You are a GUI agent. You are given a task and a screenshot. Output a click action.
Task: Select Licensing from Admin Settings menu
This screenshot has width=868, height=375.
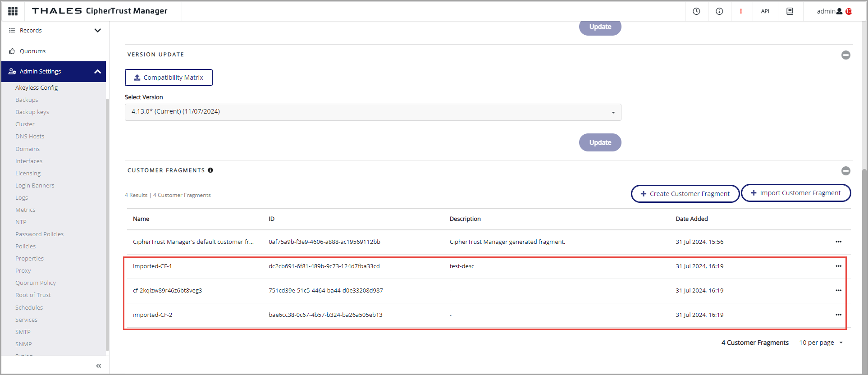(28, 174)
